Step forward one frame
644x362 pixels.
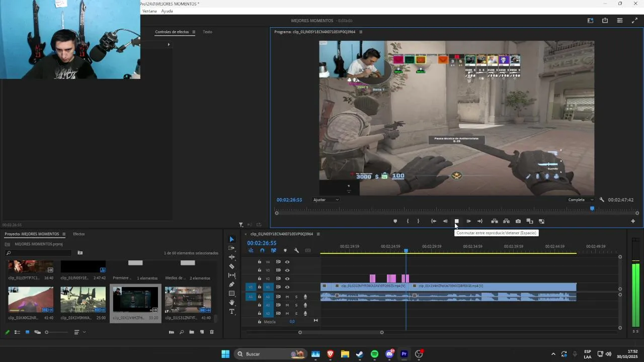(x=468, y=221)
